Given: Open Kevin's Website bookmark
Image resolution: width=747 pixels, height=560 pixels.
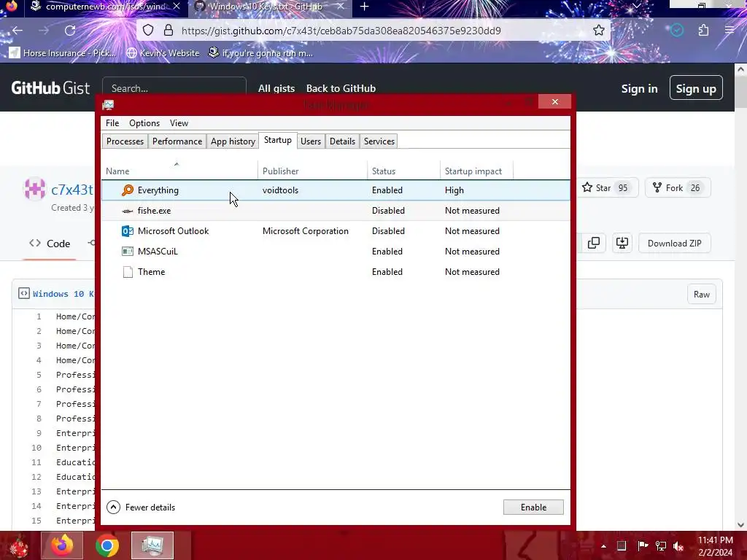Looking at the screenshot, I should tap(163, 53).
